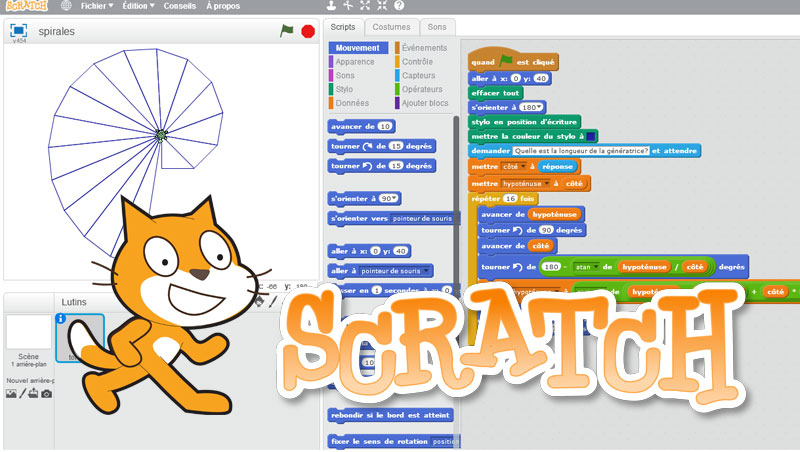Click the y value 40 in the palette aller à block
Viewport: 800px width, 452px height.
coord(401,251)
